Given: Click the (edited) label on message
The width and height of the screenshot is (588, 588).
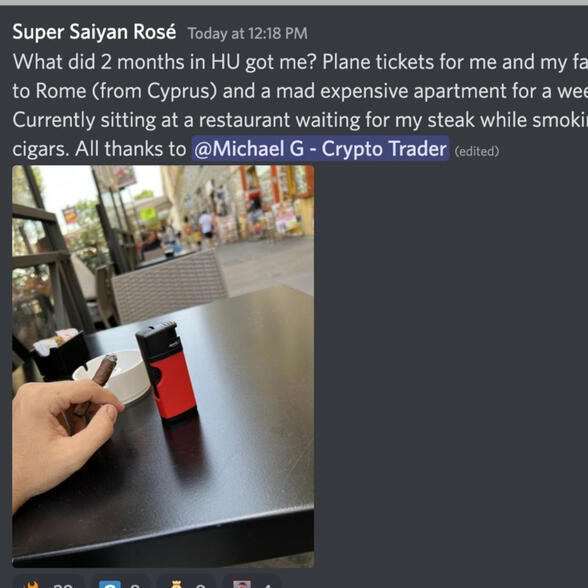Looking at the screenshot, I should [x=477, y=151].
